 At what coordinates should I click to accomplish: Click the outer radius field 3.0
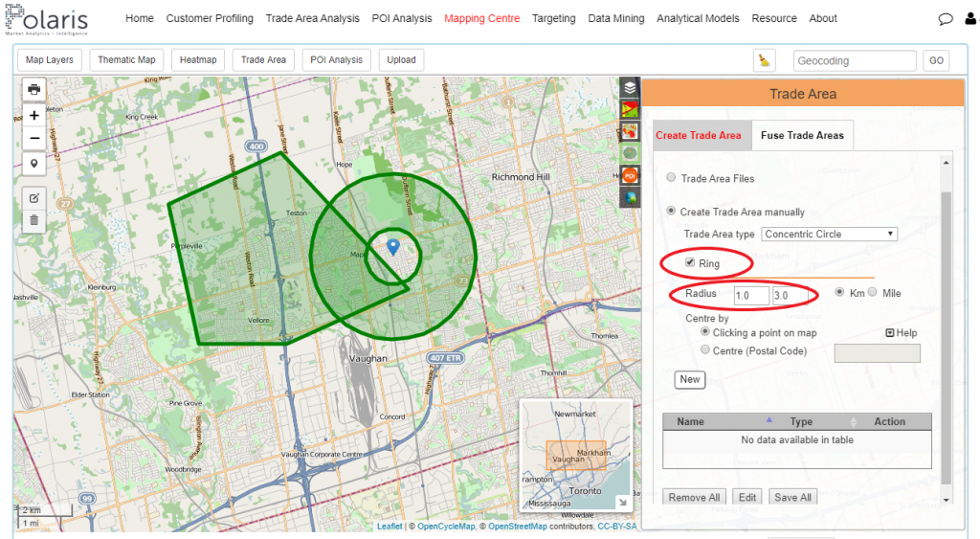coord(790,295)
